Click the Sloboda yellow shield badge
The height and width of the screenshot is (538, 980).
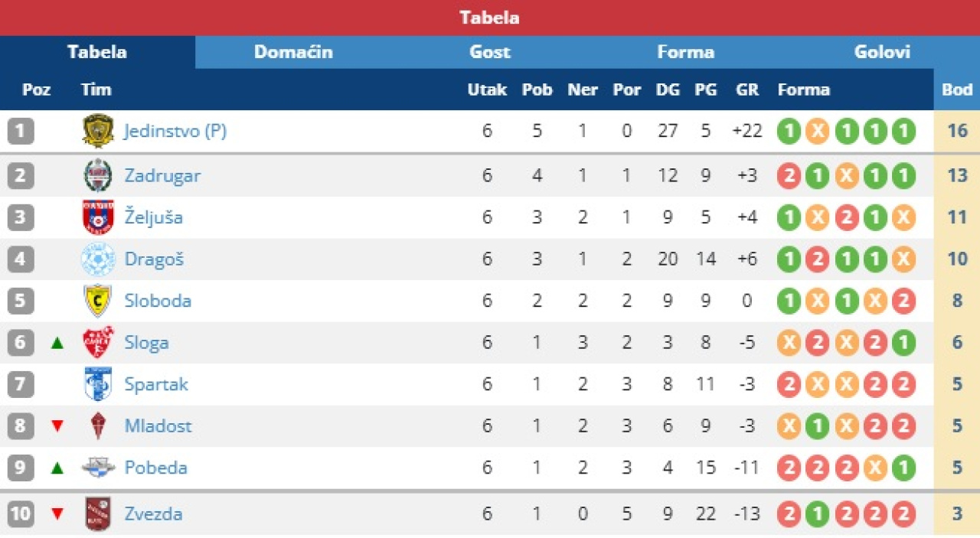click(x=98, y=301)
